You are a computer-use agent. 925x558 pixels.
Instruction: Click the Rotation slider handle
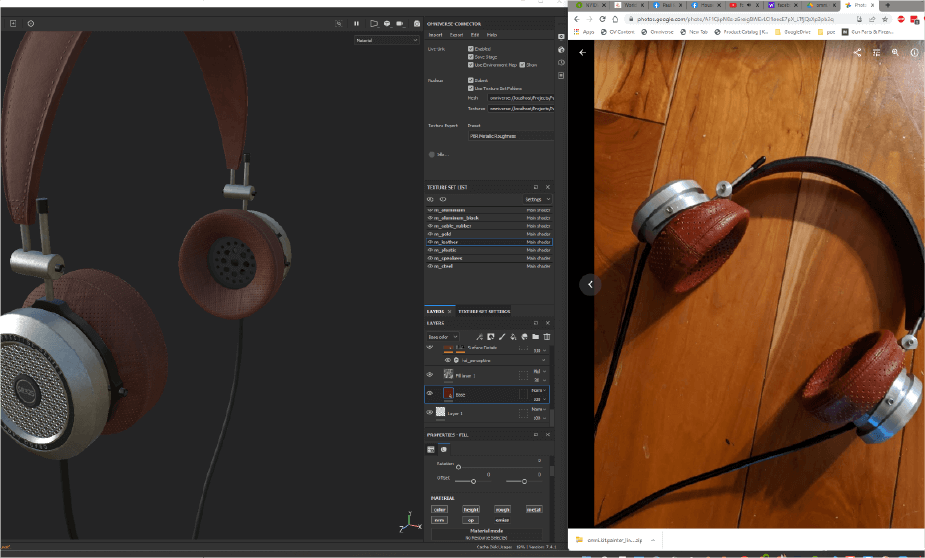point(459,467)
